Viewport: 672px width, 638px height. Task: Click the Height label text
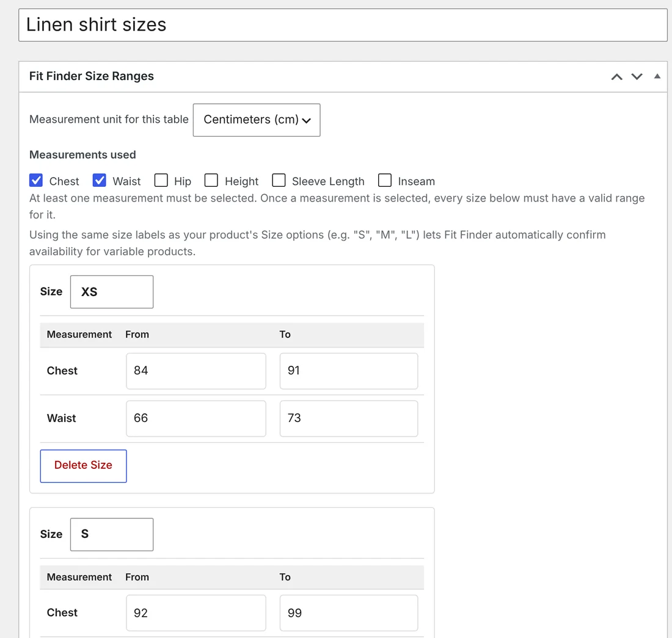242,181
